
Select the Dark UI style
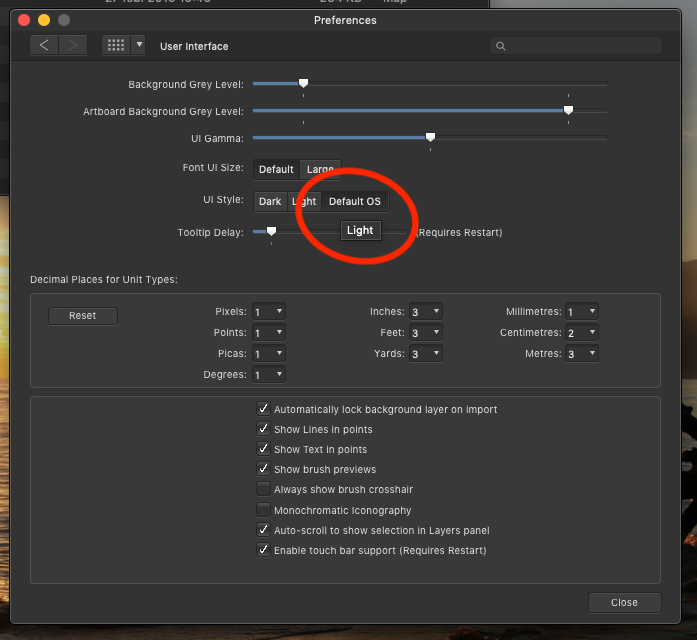coord(270,201)
